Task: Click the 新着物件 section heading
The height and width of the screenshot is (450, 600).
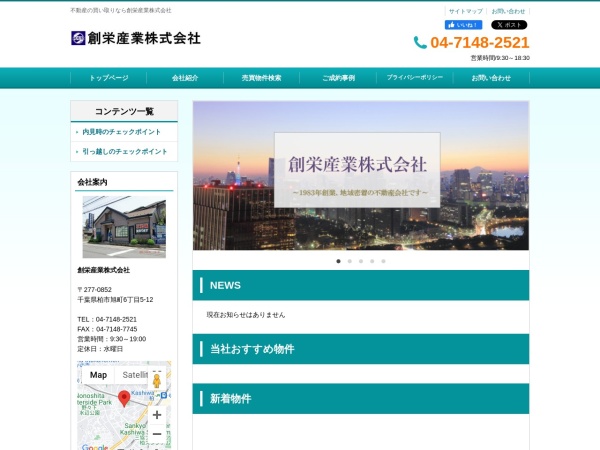Action: click(x=361, y=399)
